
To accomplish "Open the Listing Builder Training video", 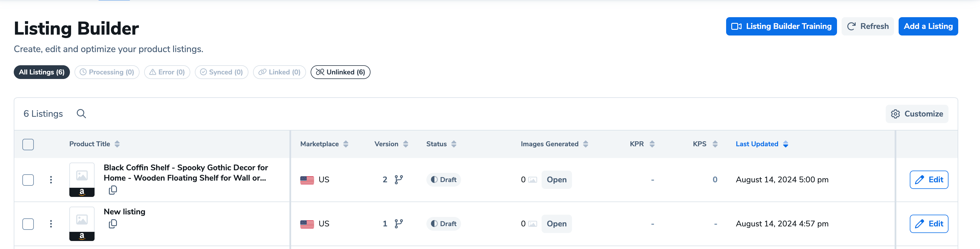I will pos(781,26).
